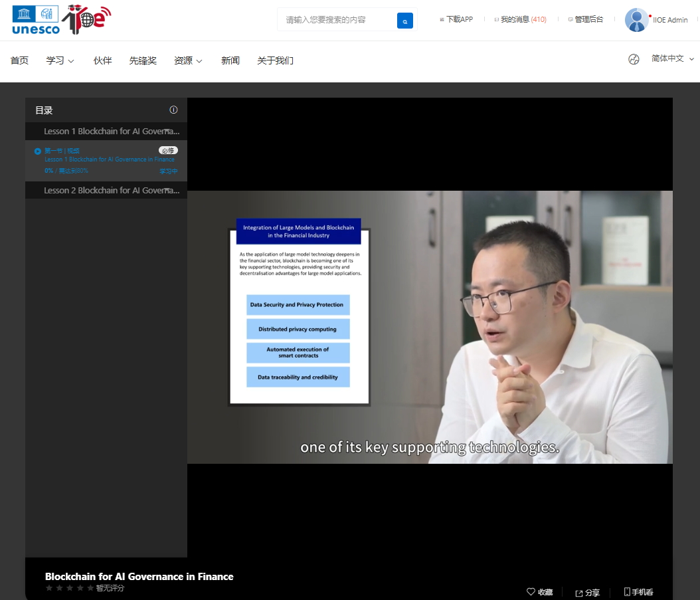Rate the course using the star rating

tap(70, 588)
